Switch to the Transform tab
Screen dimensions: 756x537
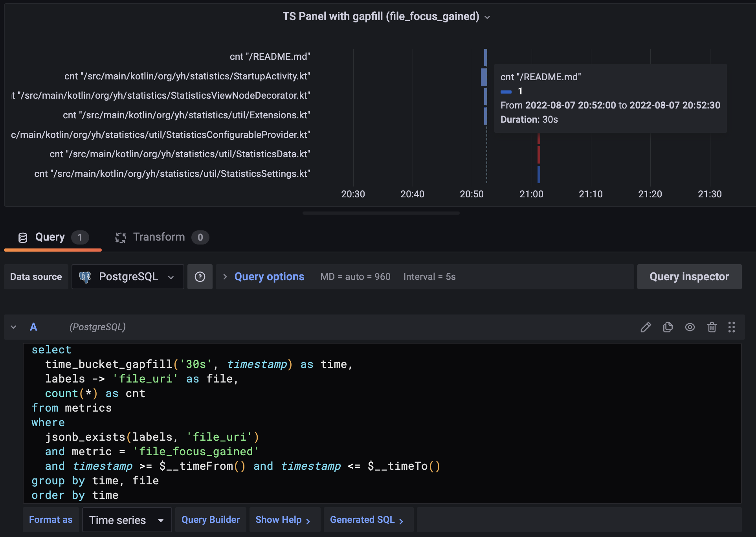click(159, 237)
